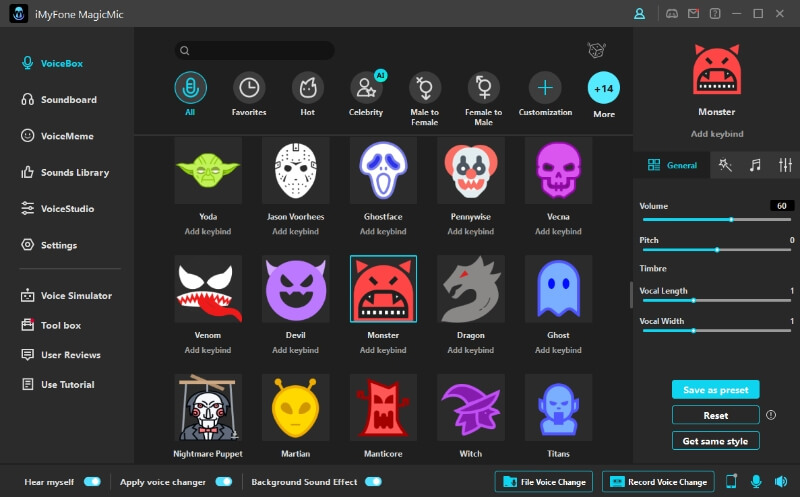Open the Soundboard section

click(x=58, y=100)
